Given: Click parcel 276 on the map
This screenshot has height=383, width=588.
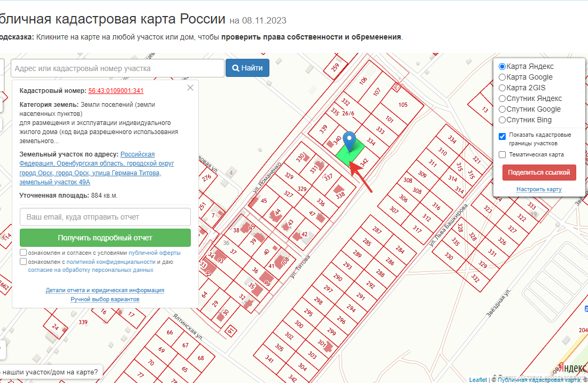Looking at the screenshot, I should pyautogui.click(x=207, y=178).
